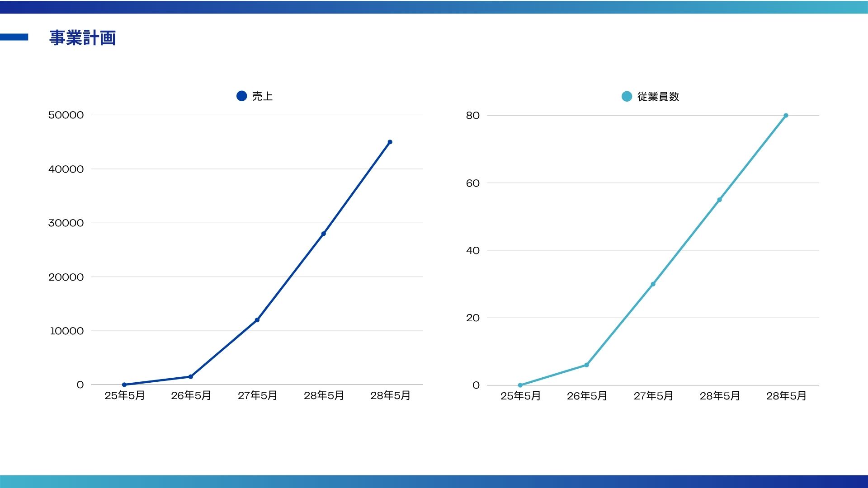This screenshot has height=488, width=868.
Task: Select the 80 data point on 従業員数 chart
Action: pyautogui.click(x=785, y=115)
